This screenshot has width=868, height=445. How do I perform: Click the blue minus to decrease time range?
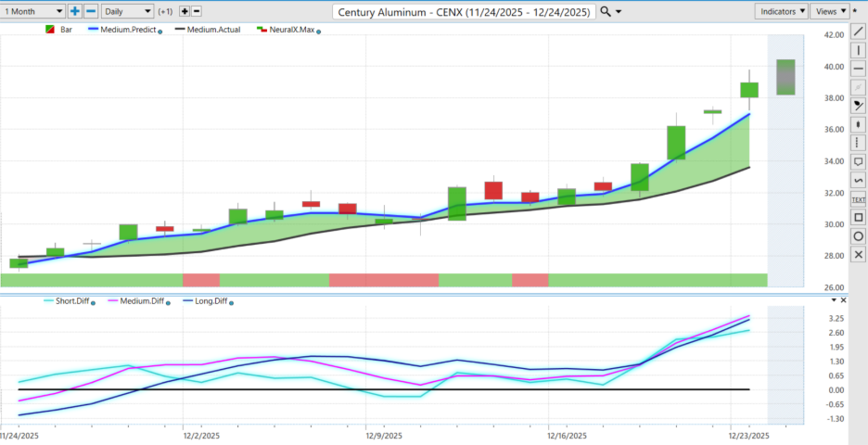click(91, 11)
